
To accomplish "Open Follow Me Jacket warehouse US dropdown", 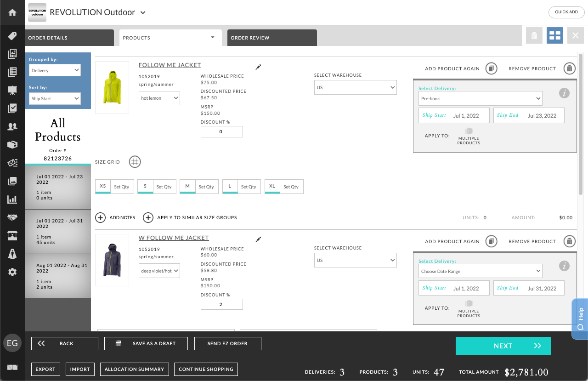I will click(356, 87).
